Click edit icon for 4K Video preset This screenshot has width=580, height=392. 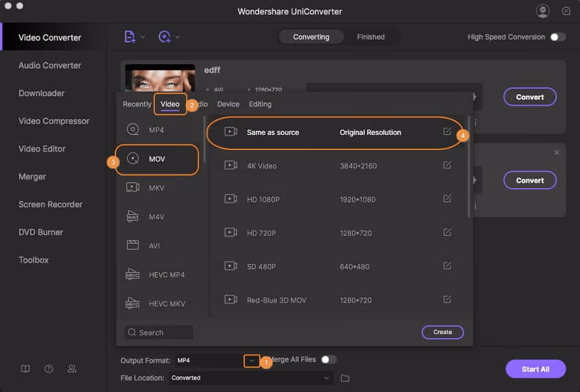447,165
